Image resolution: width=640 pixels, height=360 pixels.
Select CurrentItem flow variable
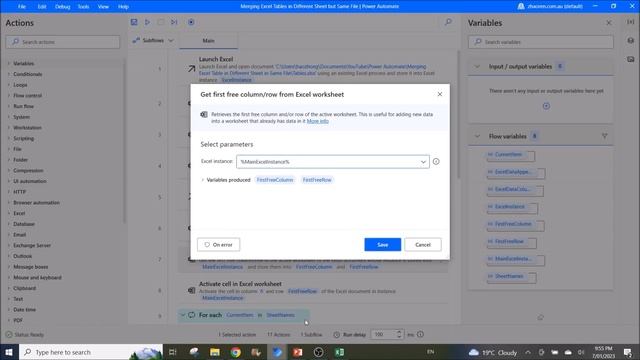(x=511, y=155)
